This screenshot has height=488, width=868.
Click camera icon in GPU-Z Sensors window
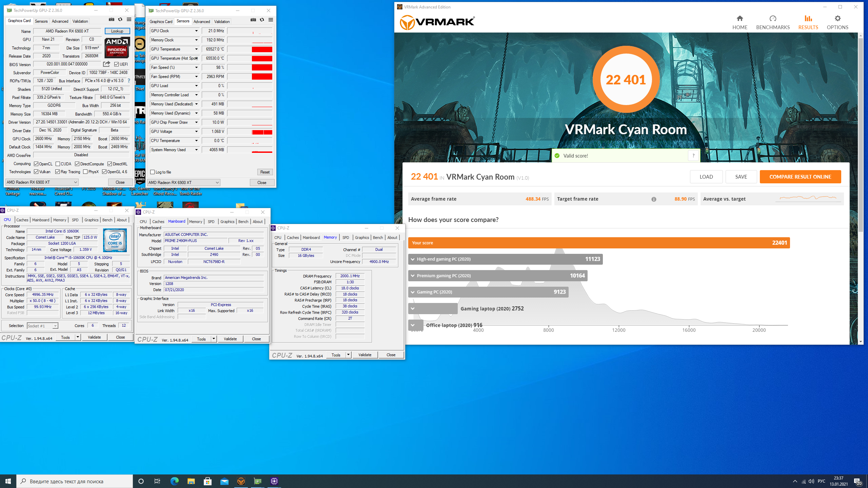pos(253,20)
